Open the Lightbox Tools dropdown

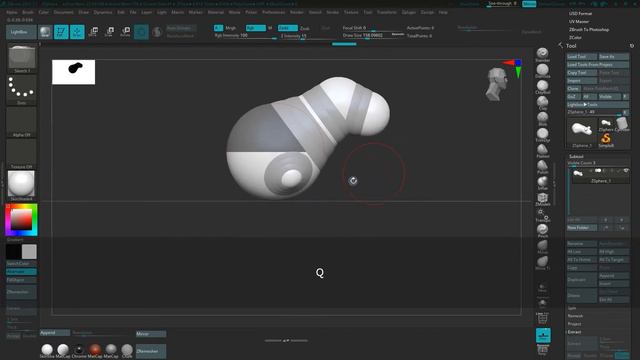click(598, 104)
